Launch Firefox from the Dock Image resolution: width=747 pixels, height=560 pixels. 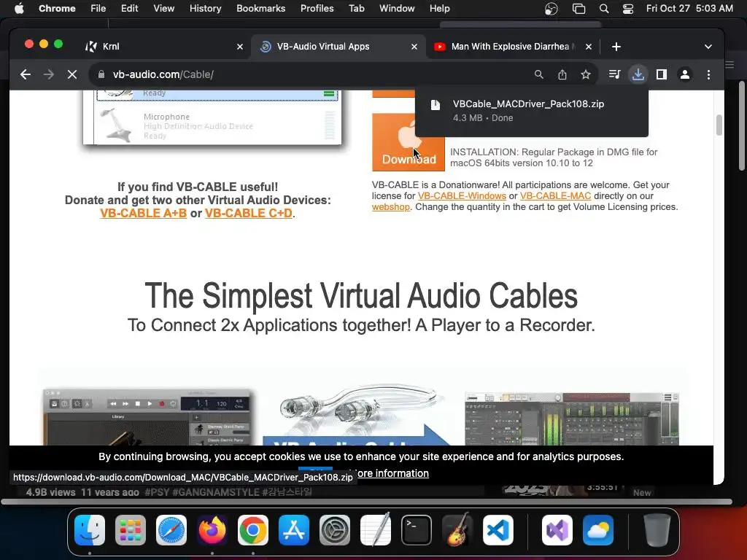click(212, 530)
